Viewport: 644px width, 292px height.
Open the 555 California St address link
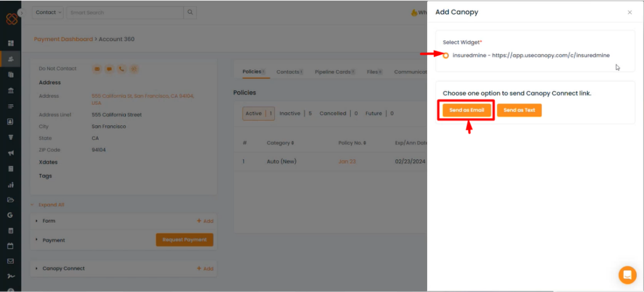pos(143,99)
